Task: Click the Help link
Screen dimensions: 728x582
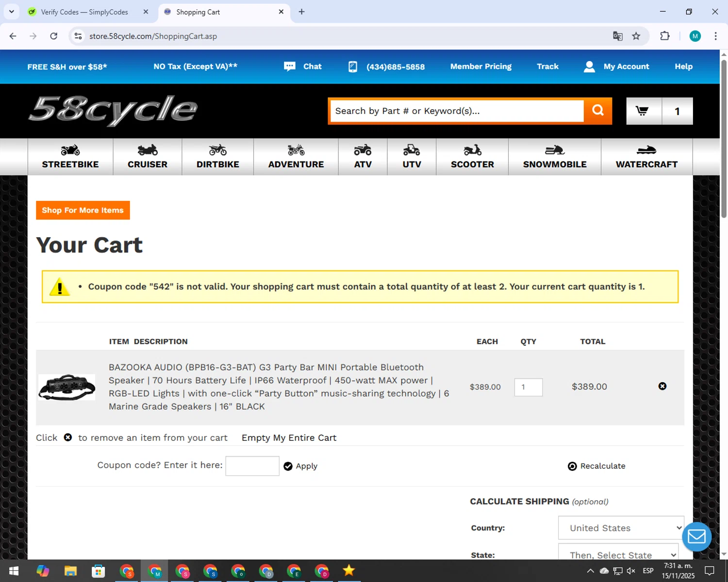Action: pos(683,66)
